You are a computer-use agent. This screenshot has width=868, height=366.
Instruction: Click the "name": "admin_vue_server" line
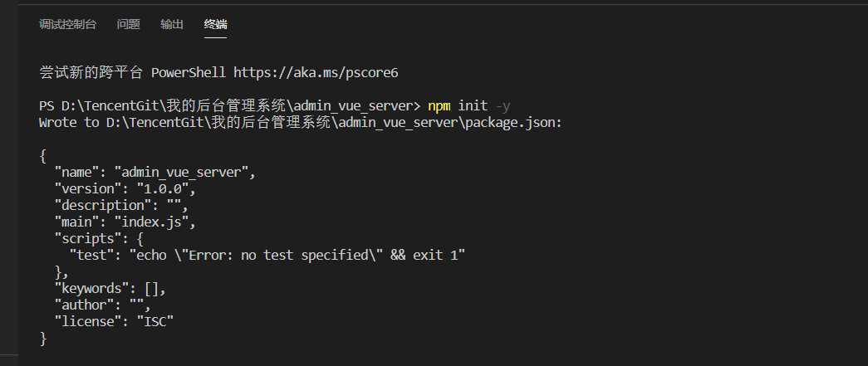155,172
